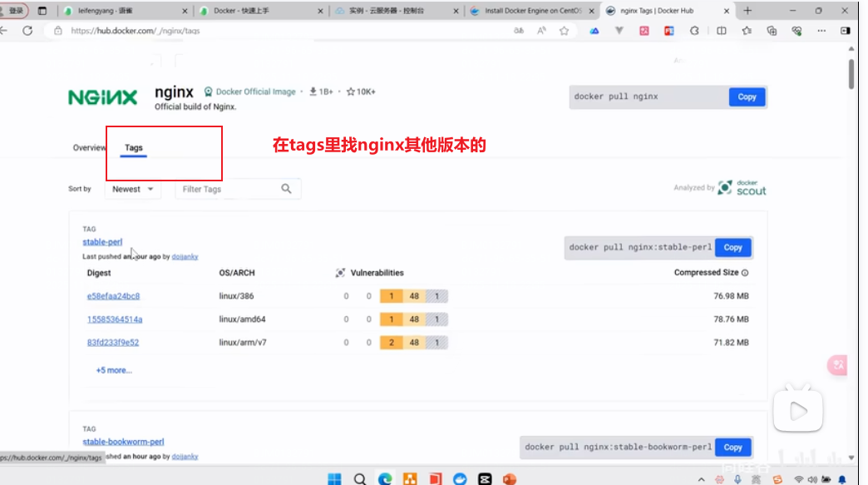Open PowerPoint from the taskbar

click(x=510, y=479)
